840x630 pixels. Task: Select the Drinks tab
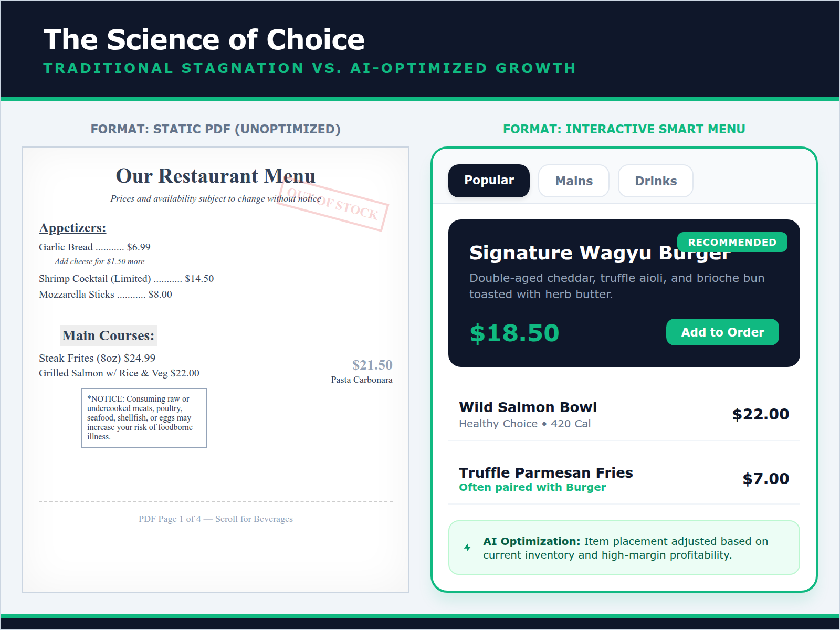click(x=655, y=181)
